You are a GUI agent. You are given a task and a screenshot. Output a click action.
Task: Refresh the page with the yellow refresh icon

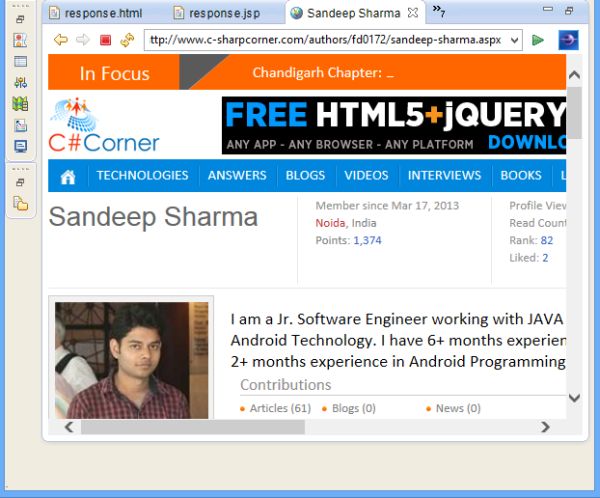coord(127,40)
